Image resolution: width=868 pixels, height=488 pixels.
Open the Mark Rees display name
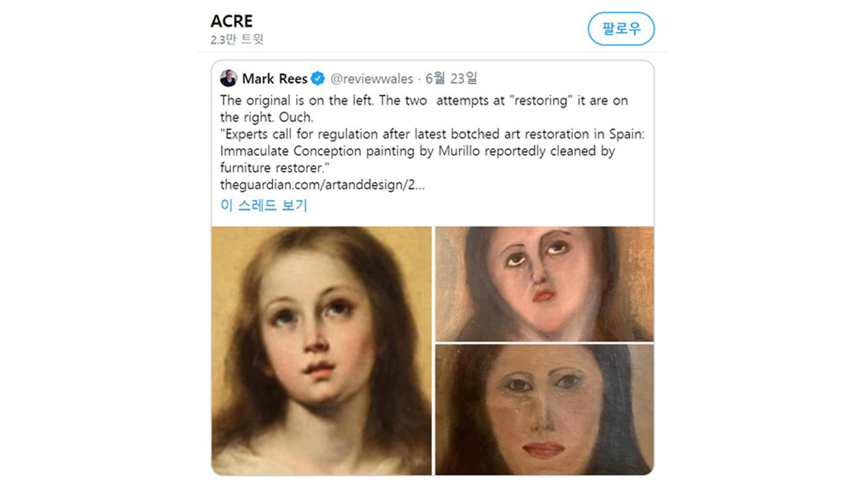(x=275, y=79)
